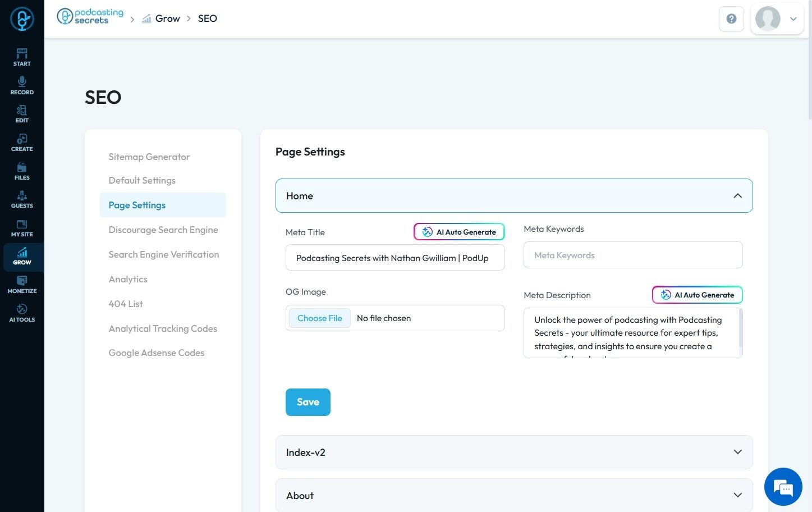Open the Search Engine Verification menu item
The height and width of the screenshot is (512, 812).
pos(164,255)
